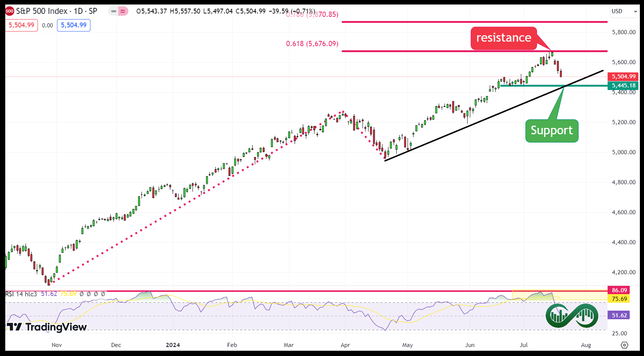Click the 4,200.00 price scale label
644x356 pixels.
[624, 272]
